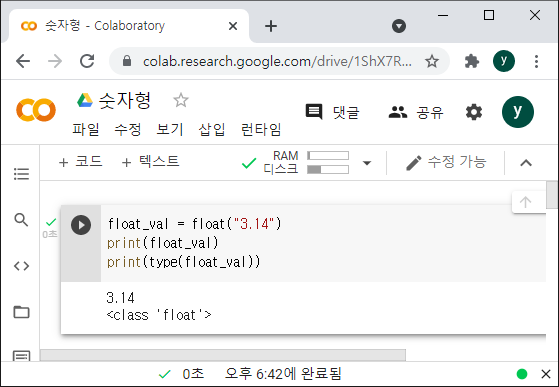Click the Colab CO logo
Screen dimensions: 559x387
coord(36,110)
